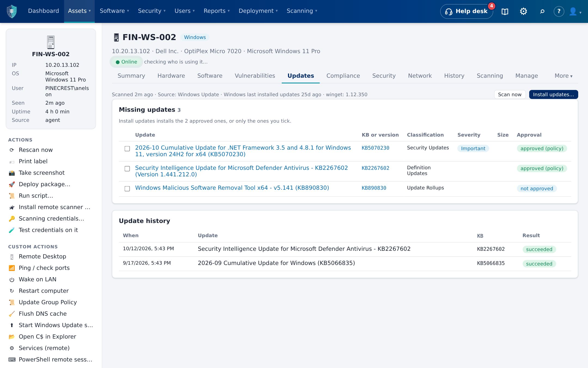The width and height of the screenshot is (588, 368).
Task: Switch to the Hardware tab
Action: 171,76
